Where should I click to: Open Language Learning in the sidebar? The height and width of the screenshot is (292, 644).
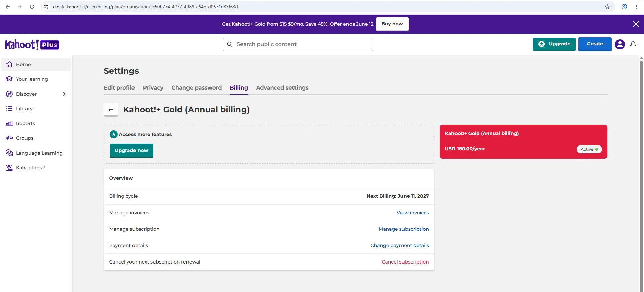click(x=36, y=153)
